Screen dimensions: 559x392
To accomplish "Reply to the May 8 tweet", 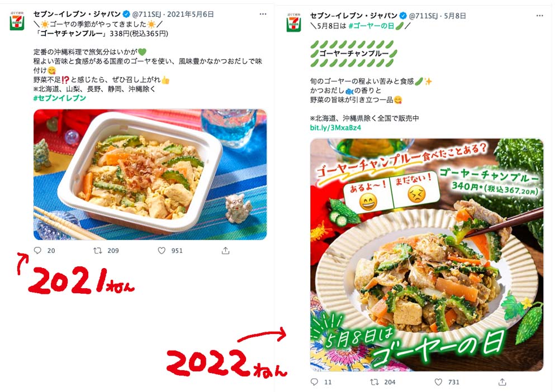I will [314, 382].
